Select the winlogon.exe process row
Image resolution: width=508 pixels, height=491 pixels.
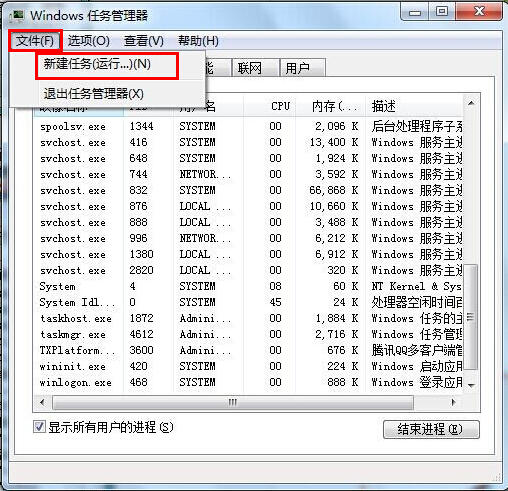click(248, 382)
